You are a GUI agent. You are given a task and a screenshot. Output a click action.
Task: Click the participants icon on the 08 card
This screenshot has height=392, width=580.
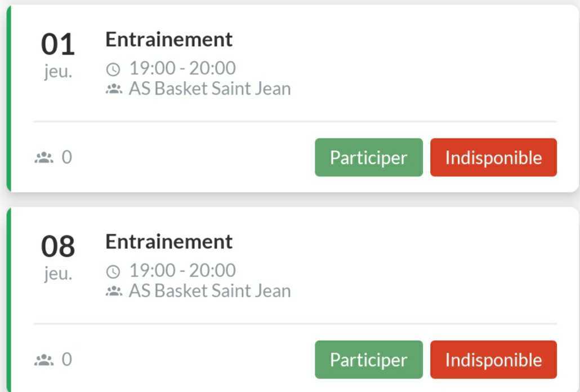pos(43,360)
